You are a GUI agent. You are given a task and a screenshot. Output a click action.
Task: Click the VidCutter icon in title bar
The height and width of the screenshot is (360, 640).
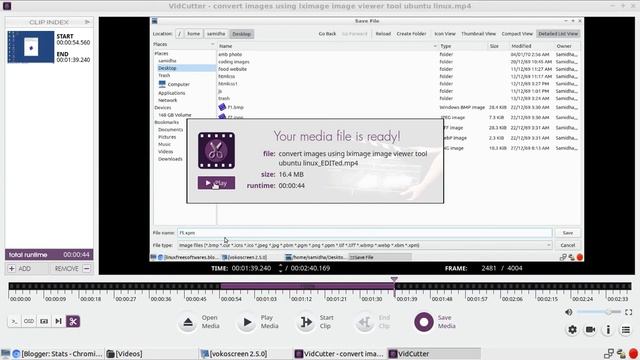(7, 6)
